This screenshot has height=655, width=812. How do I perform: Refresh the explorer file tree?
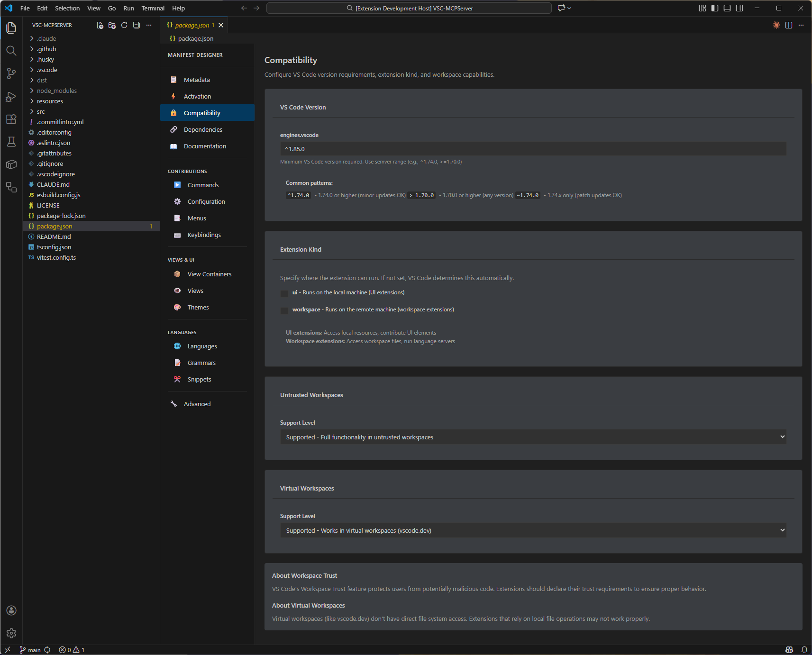[x=124, y=25]
